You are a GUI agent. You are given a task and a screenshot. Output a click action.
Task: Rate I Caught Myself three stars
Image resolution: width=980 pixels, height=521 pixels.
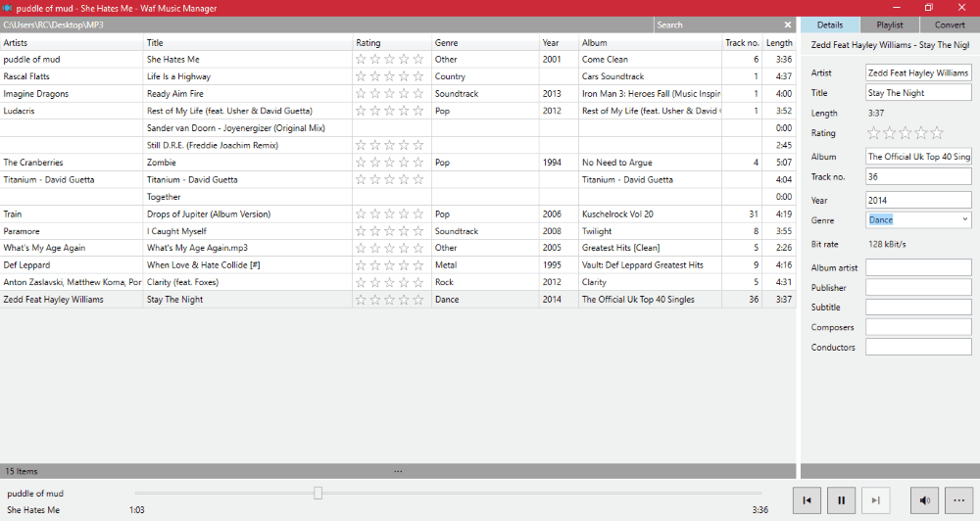tap(389, 231)
